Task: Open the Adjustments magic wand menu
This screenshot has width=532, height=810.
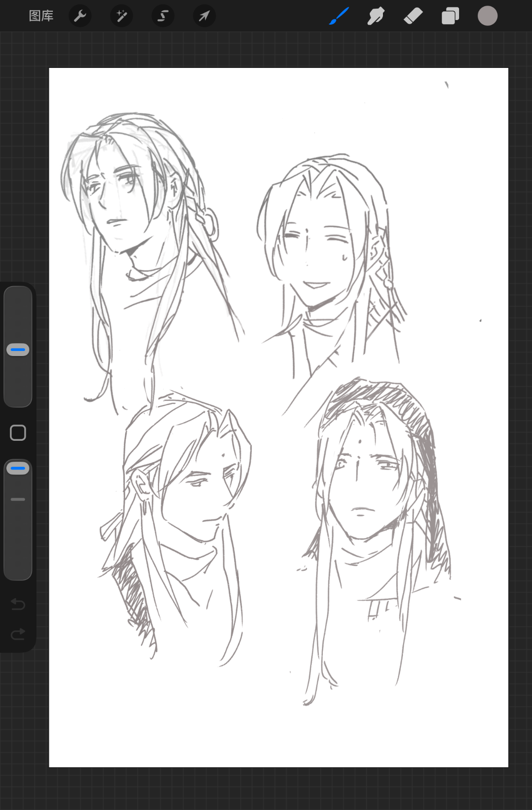Action: pyautogui.click(x=122, y=16)
